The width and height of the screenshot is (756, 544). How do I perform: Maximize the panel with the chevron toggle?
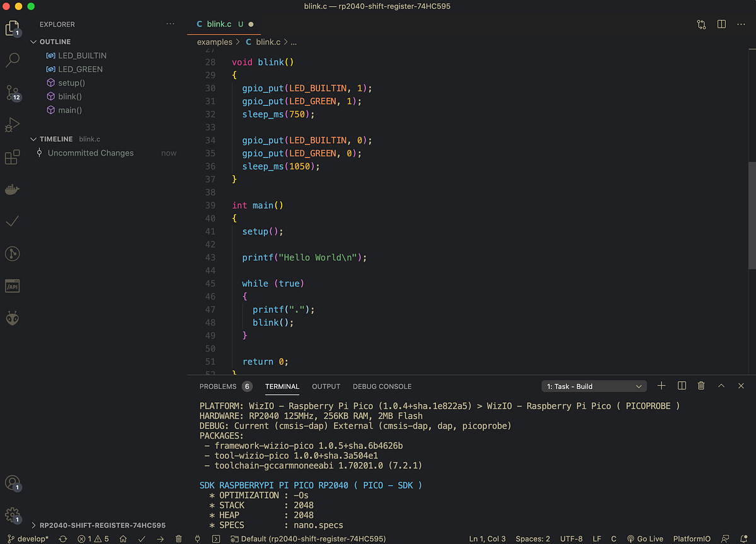pos(721,385)
